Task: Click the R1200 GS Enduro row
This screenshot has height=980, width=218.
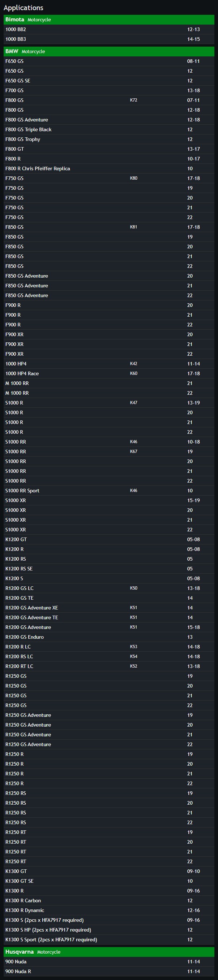Action: (109, 637)
